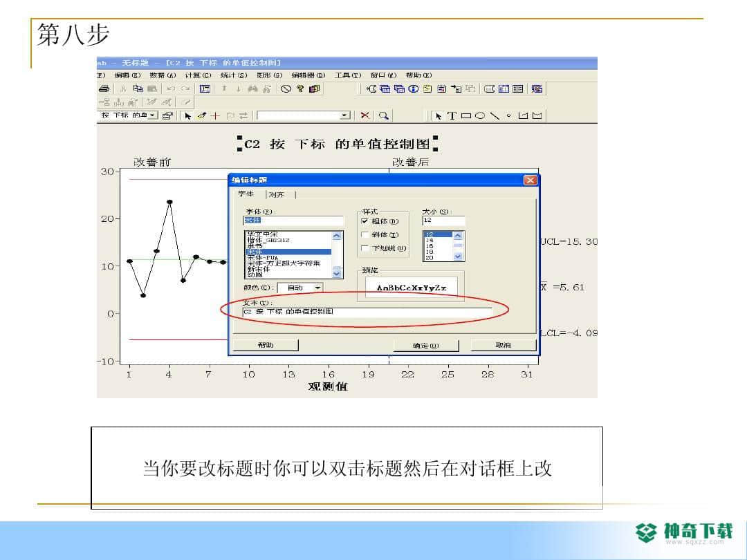Click the 字体(F) font name input field
The width and height of the screenshot is (747, 560).
[293, 221]
